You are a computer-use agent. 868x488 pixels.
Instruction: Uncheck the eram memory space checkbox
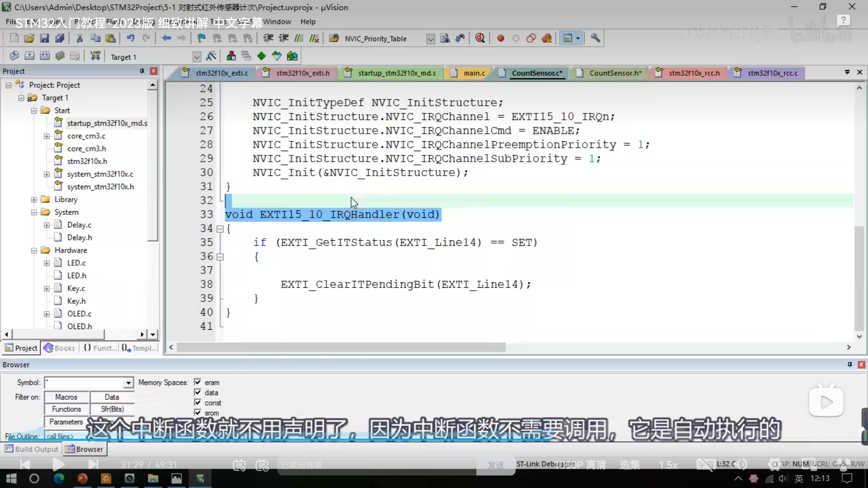(x=198, y=382)
